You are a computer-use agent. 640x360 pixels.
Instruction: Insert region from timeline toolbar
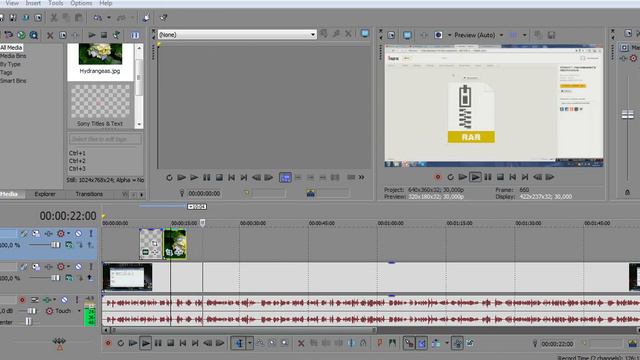click(x=392, y=343)
